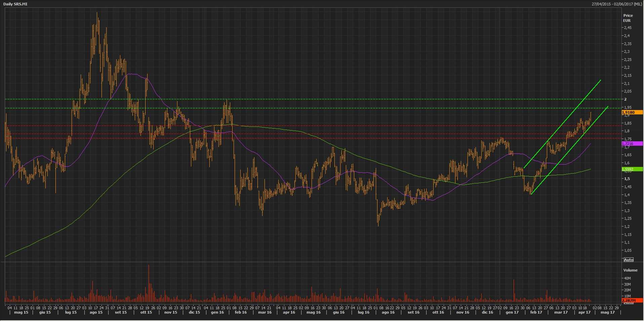644x321 pixels.
Task: Click the date range label 27/04/2015 - 02/06/2017
Action: 617,4
